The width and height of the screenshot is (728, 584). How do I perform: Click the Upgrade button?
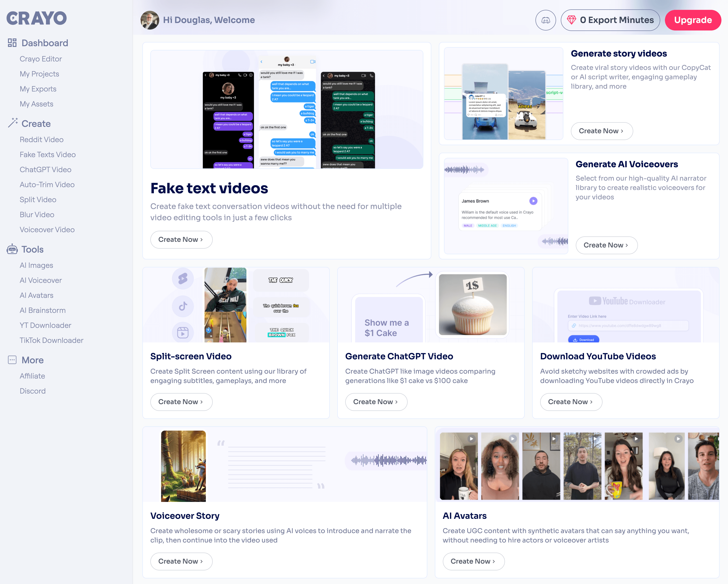tap(693, 20)
